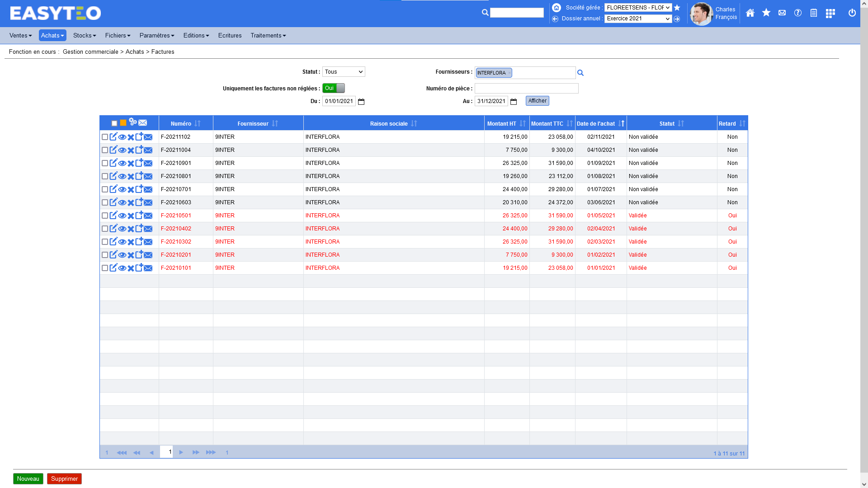Expand the Dossier annuel Exercice 2021 dropdown
The height and width of the screenshot is (488, 868).
pyautogui.click(x=638, y=19)
